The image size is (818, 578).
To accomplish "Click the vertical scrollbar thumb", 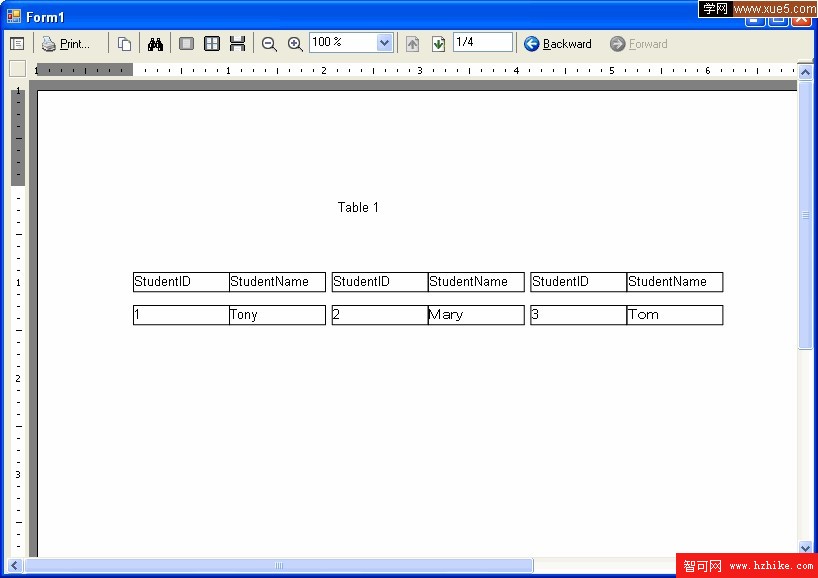I will point(805,215).
